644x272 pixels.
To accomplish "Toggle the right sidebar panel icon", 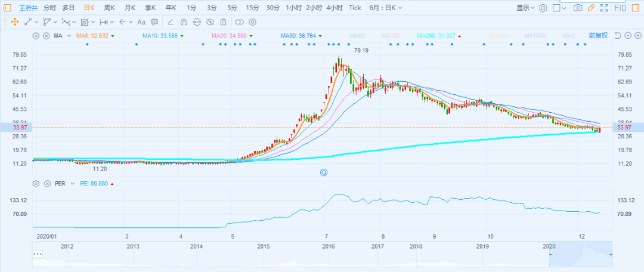I will (636, 8).
